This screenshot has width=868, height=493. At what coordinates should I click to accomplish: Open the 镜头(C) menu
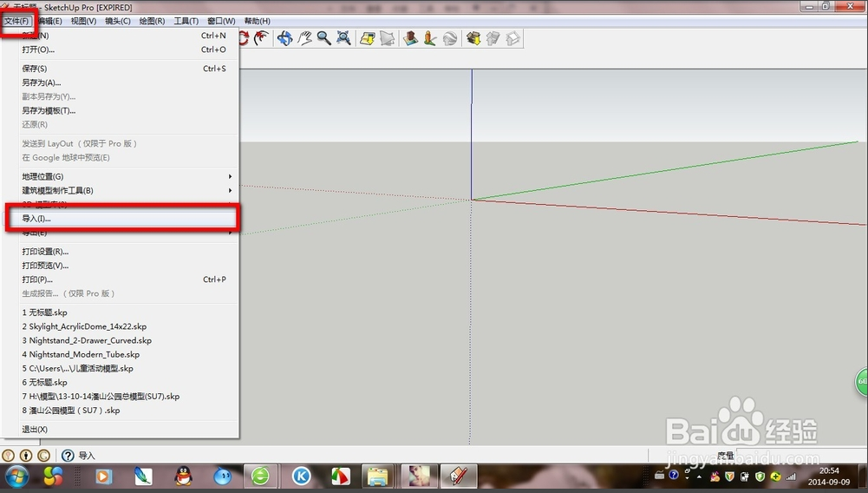tap(118, 21)
